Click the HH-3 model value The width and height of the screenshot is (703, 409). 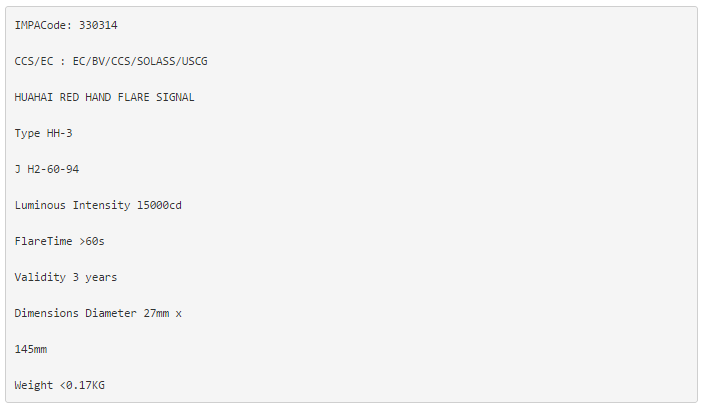tap(60, 133)
